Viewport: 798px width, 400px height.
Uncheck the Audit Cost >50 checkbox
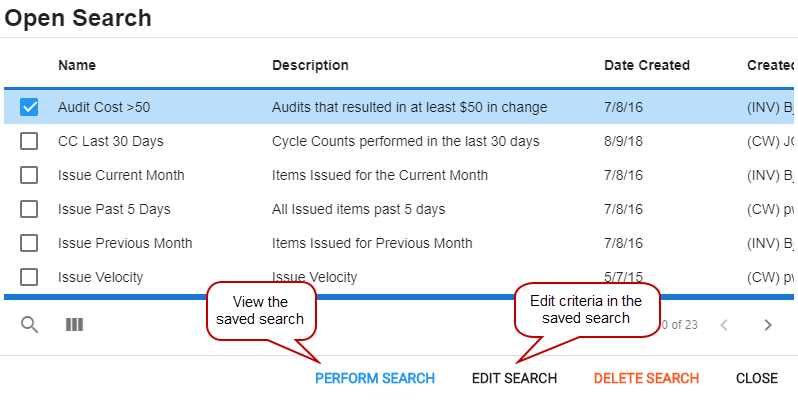(x=29, y=107)
